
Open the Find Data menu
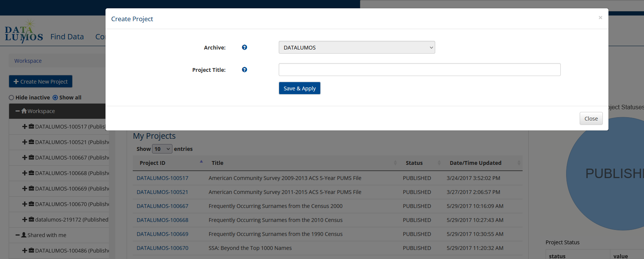[x=67, y=37]
